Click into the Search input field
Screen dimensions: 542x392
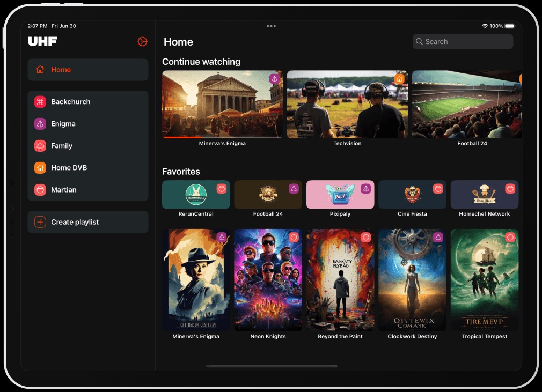(x=463, y=41)
